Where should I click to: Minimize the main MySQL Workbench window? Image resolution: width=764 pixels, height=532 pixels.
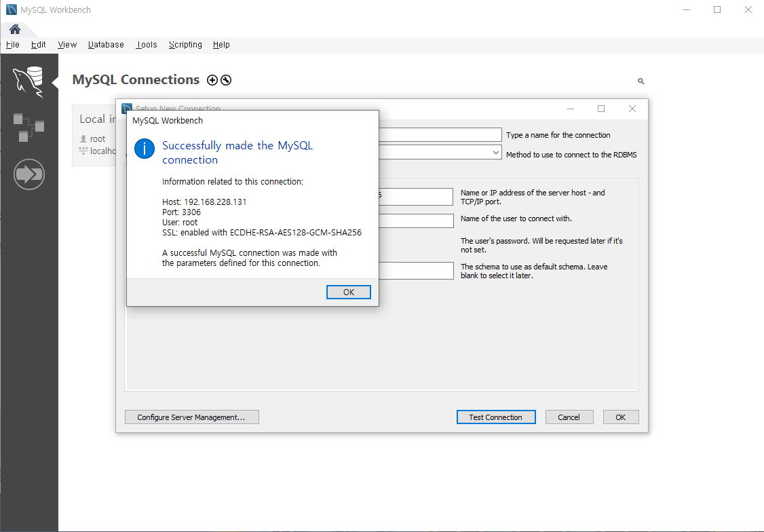tap(687, 9)
